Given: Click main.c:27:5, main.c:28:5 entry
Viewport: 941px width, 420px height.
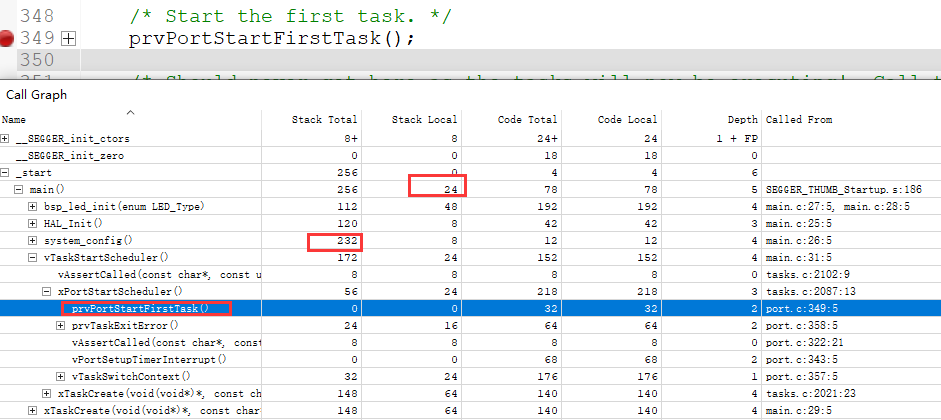Looking at the screenshot, I should click(x=838, y=207).
